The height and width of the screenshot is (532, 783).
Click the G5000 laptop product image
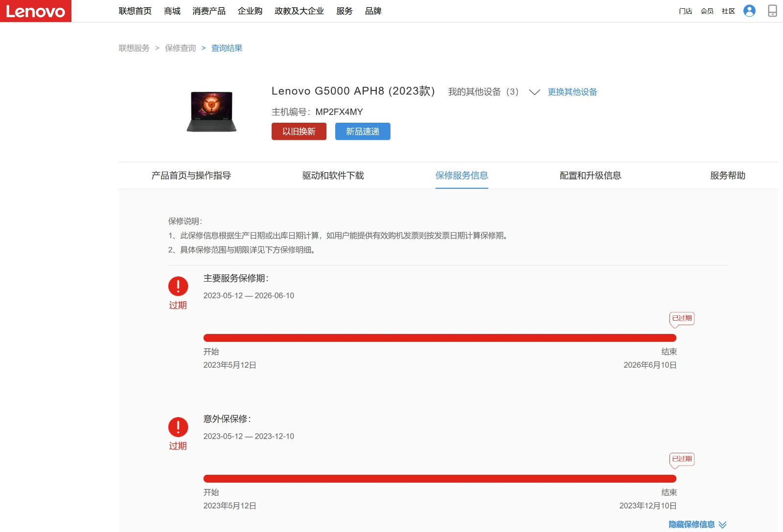click(211, 111)
